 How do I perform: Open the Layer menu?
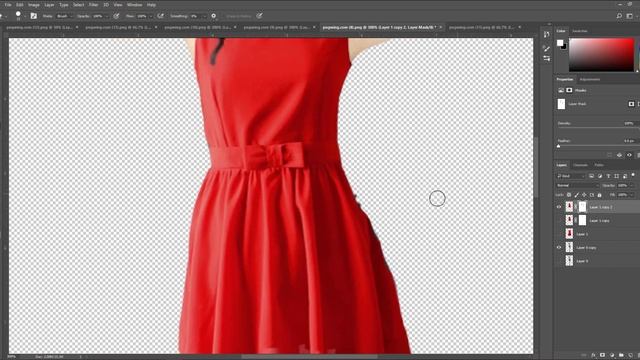coord(49,5)
